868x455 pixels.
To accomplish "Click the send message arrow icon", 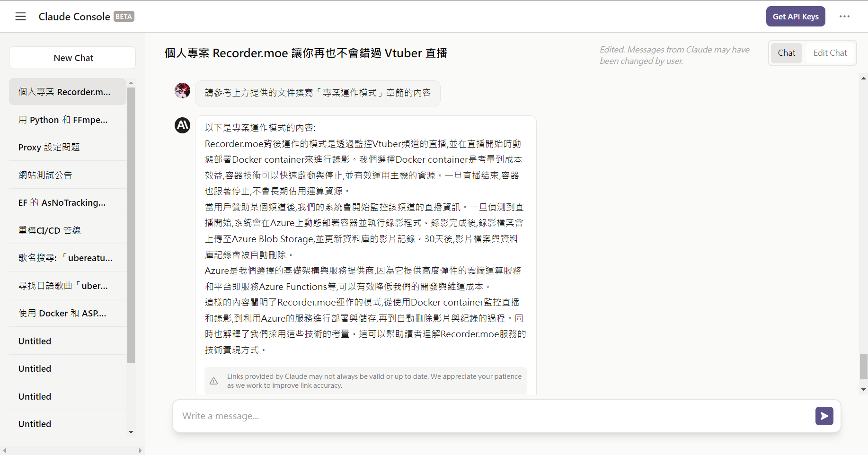I will (824, 416).
